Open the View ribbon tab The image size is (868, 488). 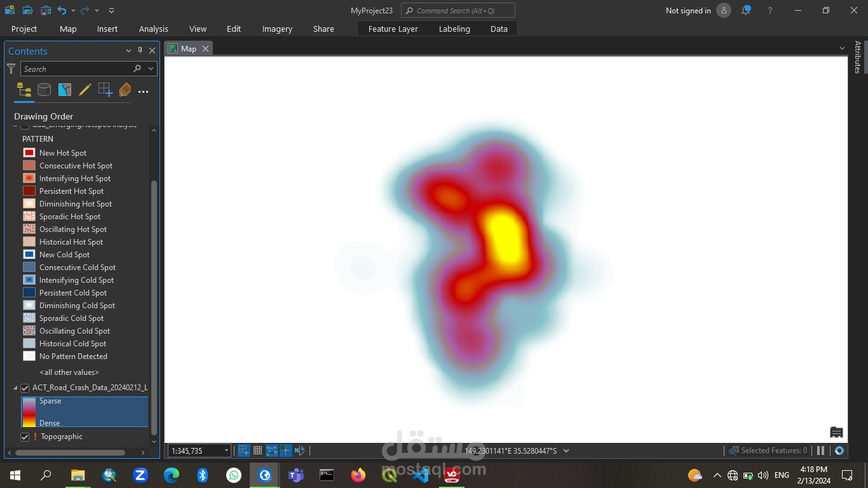(198, 29)
